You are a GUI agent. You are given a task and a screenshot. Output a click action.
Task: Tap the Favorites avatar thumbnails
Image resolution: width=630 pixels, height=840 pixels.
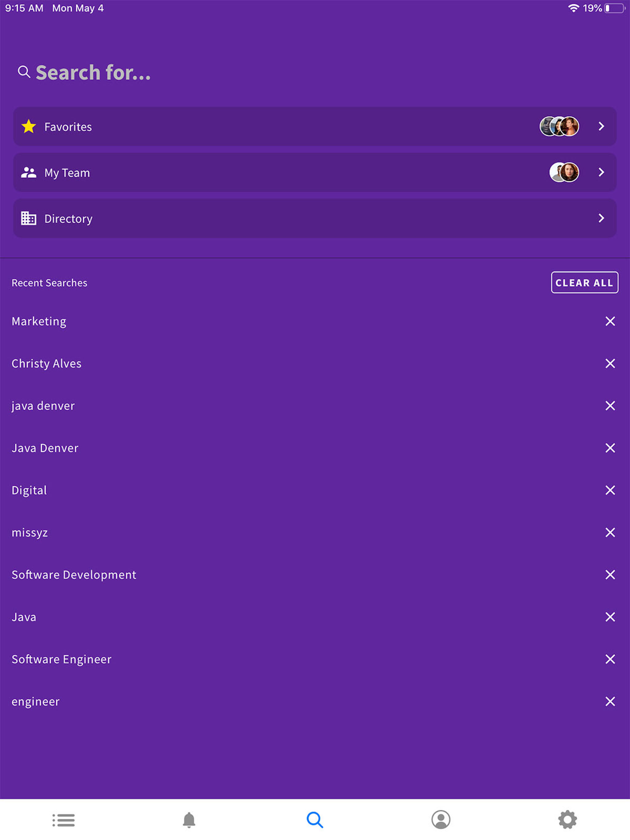pos(559,126)
